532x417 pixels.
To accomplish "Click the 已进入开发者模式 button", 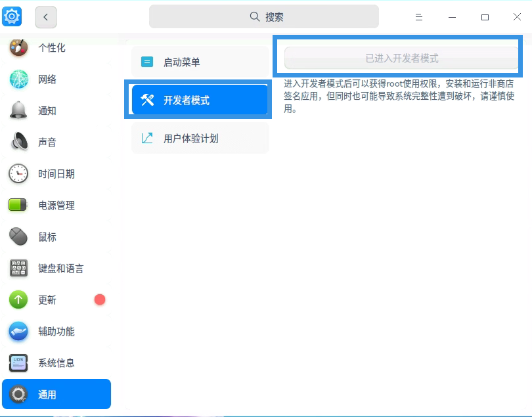I will point(401,58).
